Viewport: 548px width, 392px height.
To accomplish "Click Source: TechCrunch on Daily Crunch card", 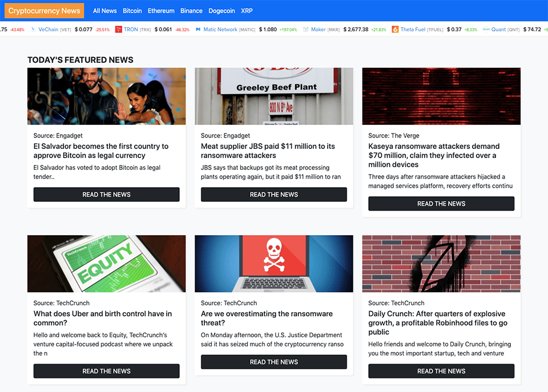I will click(x=396, y=303).
